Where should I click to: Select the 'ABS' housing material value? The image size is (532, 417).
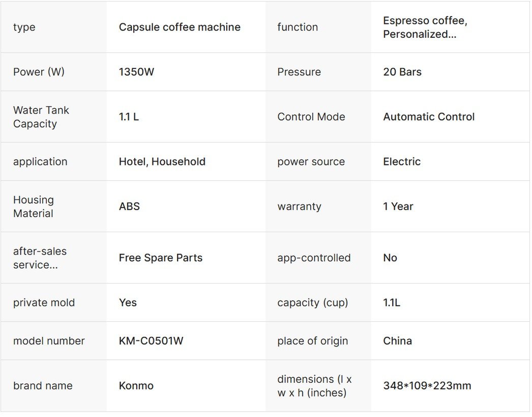(x=129, y=206)
